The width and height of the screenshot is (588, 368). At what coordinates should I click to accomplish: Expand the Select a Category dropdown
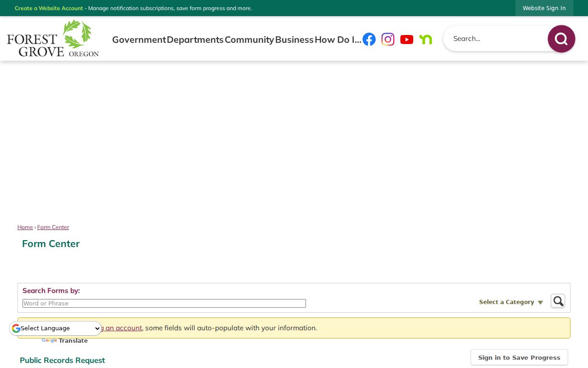point(511,302)
